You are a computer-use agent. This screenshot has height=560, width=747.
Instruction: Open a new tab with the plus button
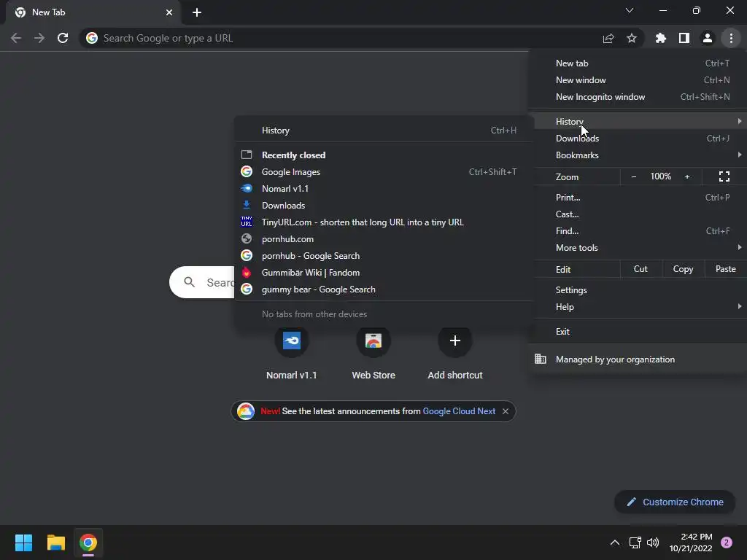(x=197, y=12)
